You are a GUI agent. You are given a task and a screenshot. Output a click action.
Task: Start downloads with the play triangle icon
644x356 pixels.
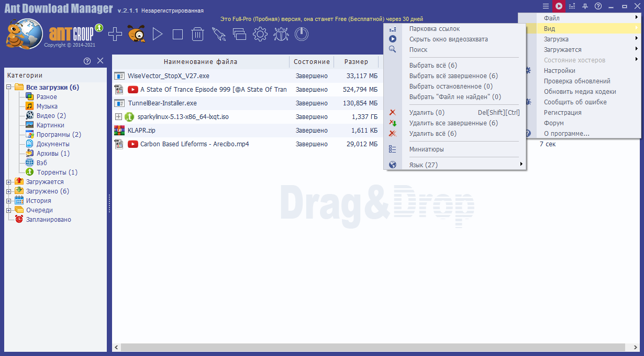158,35
